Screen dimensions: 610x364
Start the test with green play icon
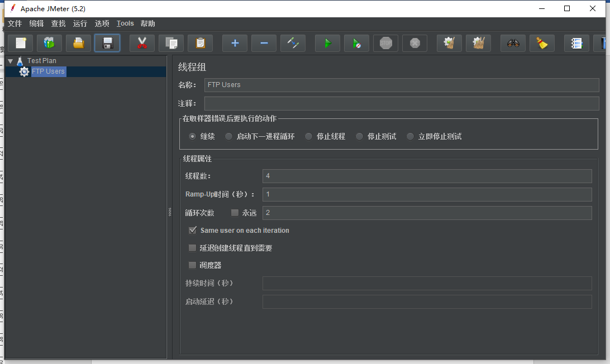coord(327,43)
